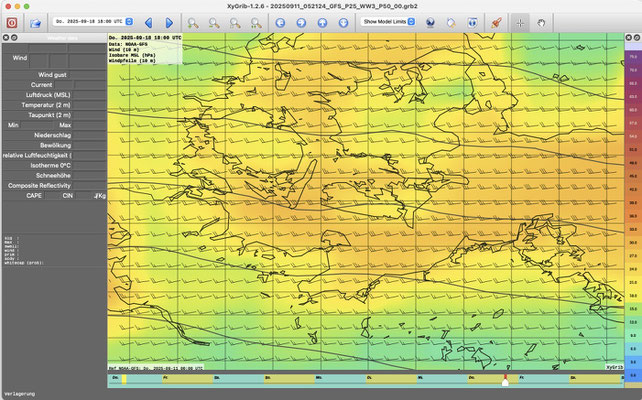Go to previous forecast time with left arrow
This screenshot has height=400, width=642.
pos(149,21)
